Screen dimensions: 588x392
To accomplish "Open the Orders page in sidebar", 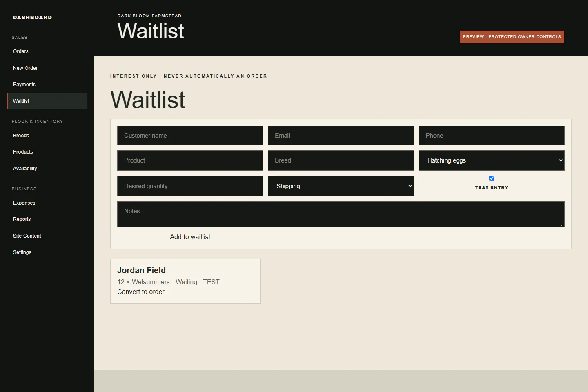I will 47,51.
